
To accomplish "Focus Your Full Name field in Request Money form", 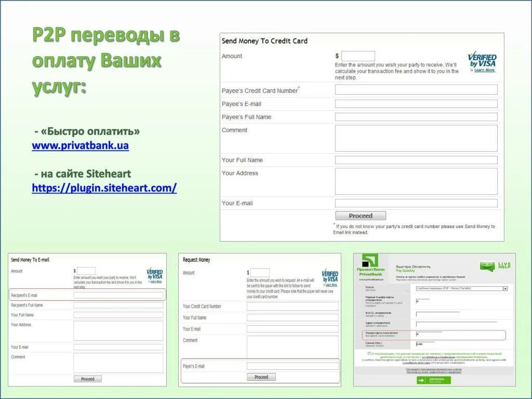I will (x=292, y=317).
